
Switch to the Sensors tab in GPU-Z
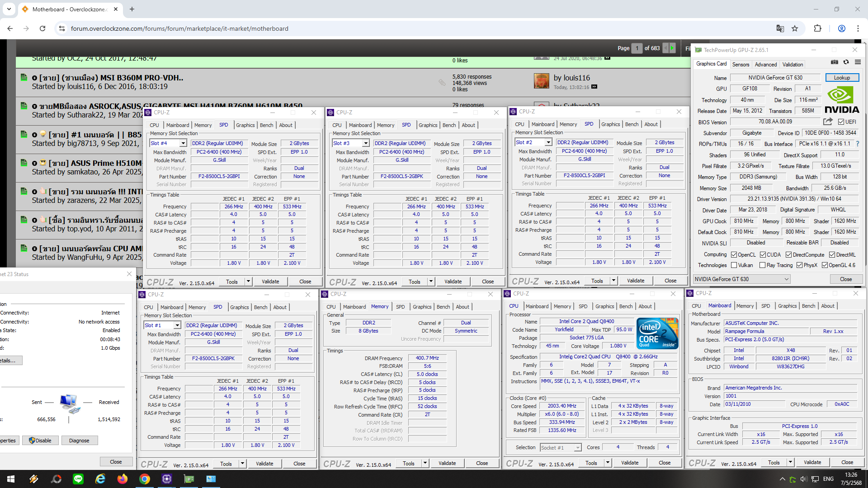tap(741, 65)
